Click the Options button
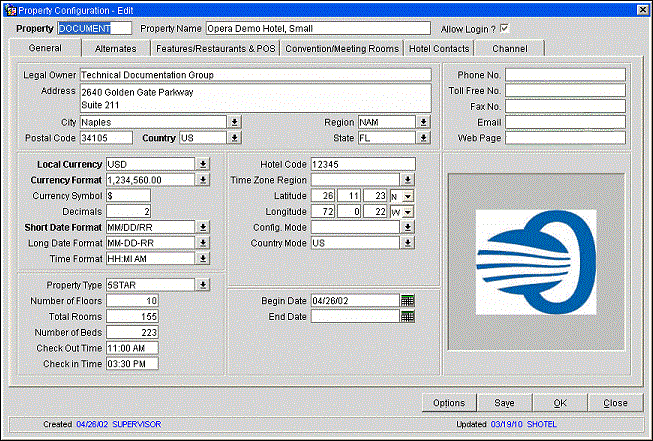The height and width of the screenshot is (441, 653). pos(448,403)
